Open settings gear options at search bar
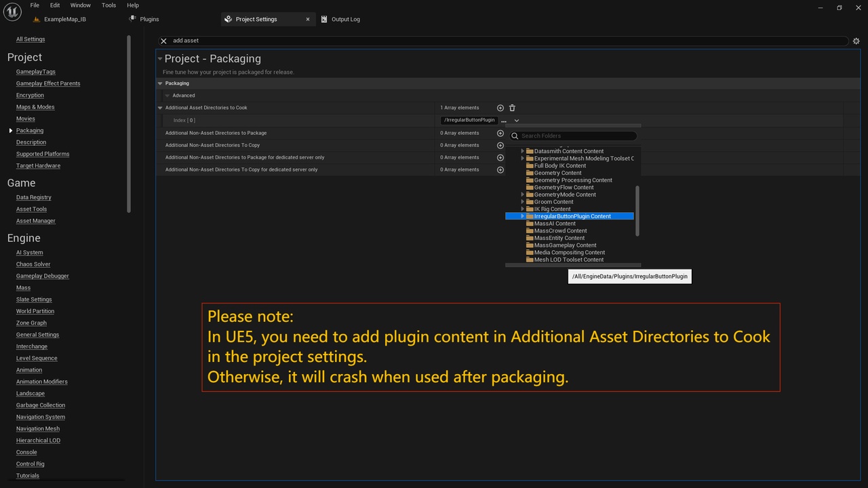Screen dimensions: 868x488 (x=856, y=41)
